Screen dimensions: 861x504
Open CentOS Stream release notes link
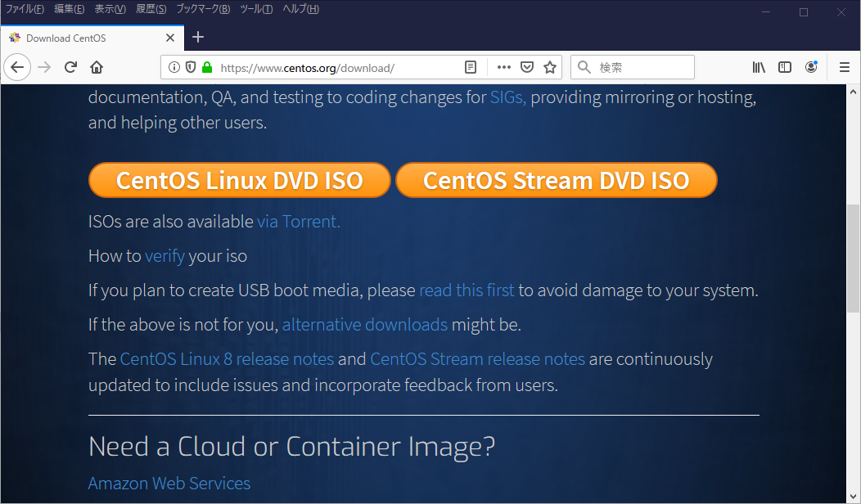coord(478,359)
